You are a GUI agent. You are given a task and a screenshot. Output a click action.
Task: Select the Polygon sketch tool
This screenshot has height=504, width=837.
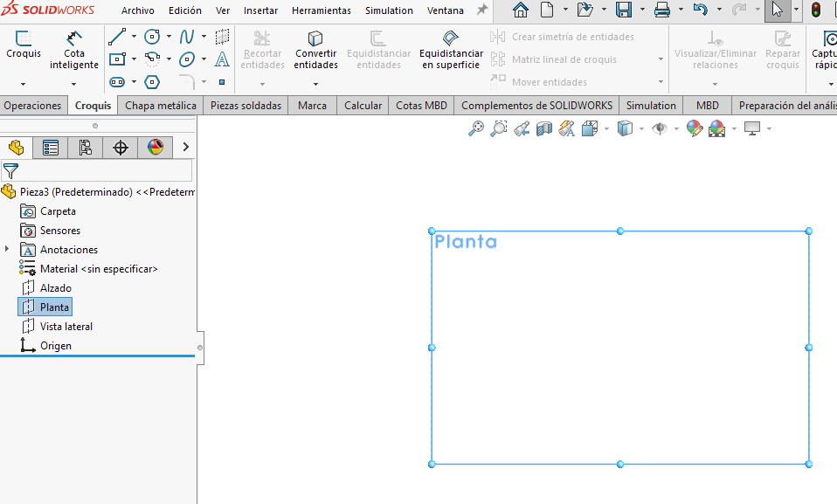pos(152,82)
